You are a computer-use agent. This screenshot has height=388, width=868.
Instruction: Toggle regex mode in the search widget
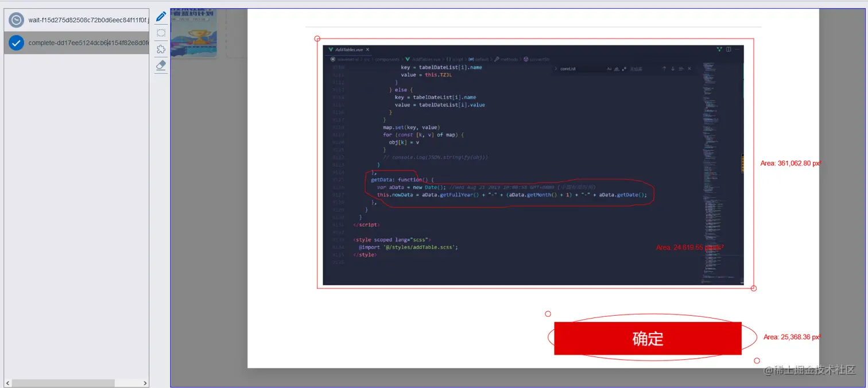click(625, 68)
